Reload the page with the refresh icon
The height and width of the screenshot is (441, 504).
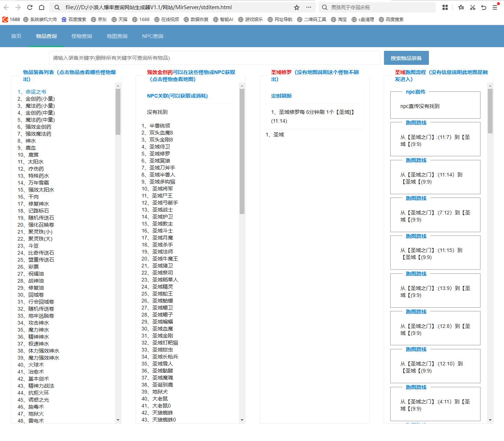click(x=30, y=7)
